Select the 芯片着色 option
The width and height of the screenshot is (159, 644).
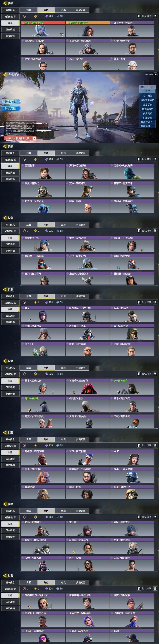click(148, 96)
